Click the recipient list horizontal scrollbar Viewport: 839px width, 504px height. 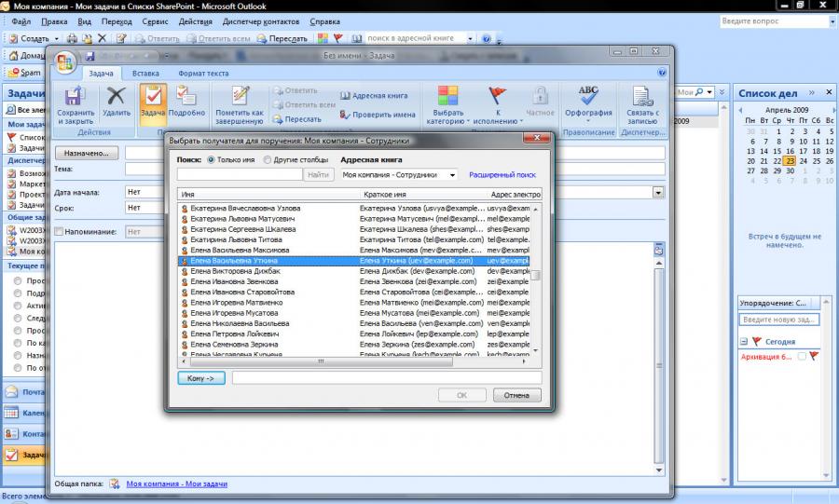pyautogui.click(x=321, y=361)
